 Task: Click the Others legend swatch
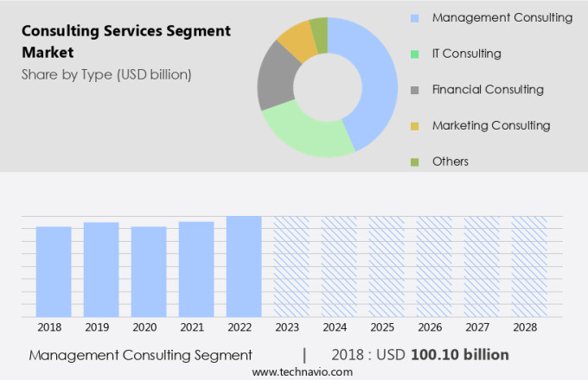[x=415, y=161]
